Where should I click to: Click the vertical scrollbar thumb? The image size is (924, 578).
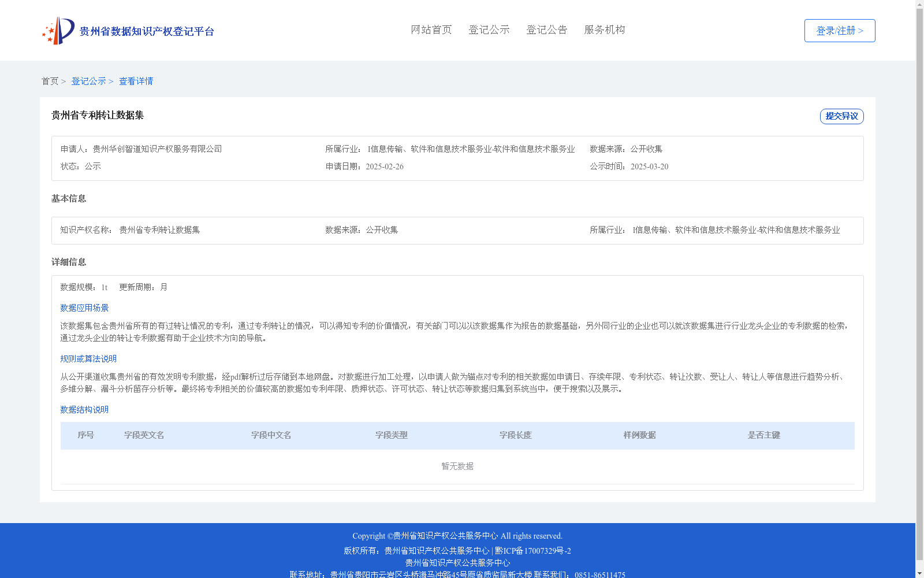pos(920,284)
